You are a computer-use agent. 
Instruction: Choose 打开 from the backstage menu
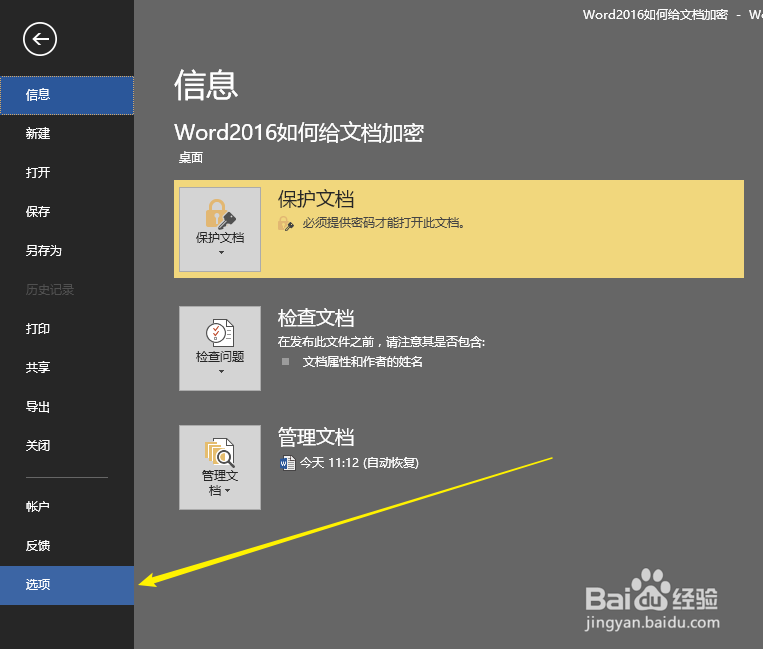67,173
